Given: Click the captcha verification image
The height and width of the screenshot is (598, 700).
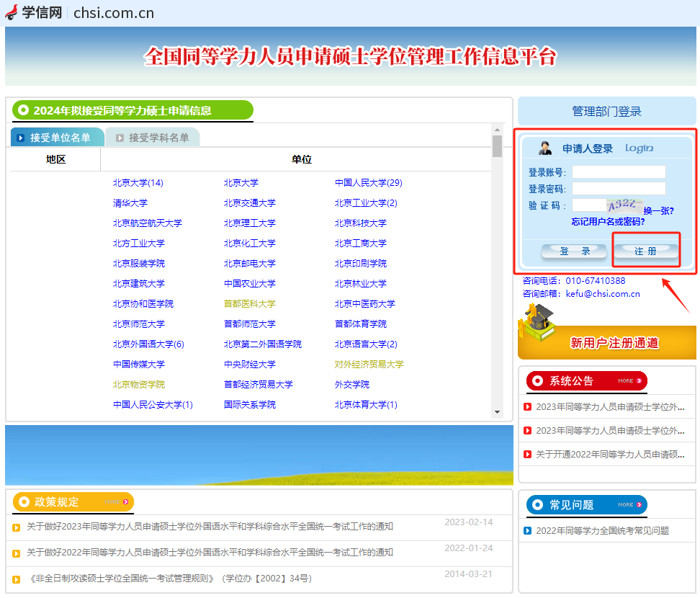Looking at the screenshot, I should (624, 205).
